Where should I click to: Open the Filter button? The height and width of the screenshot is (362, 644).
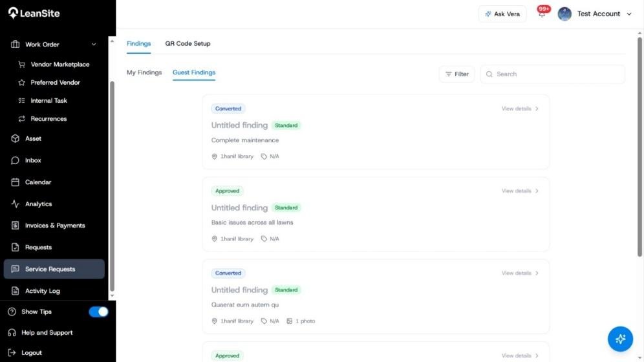click(x=456, y=74)
